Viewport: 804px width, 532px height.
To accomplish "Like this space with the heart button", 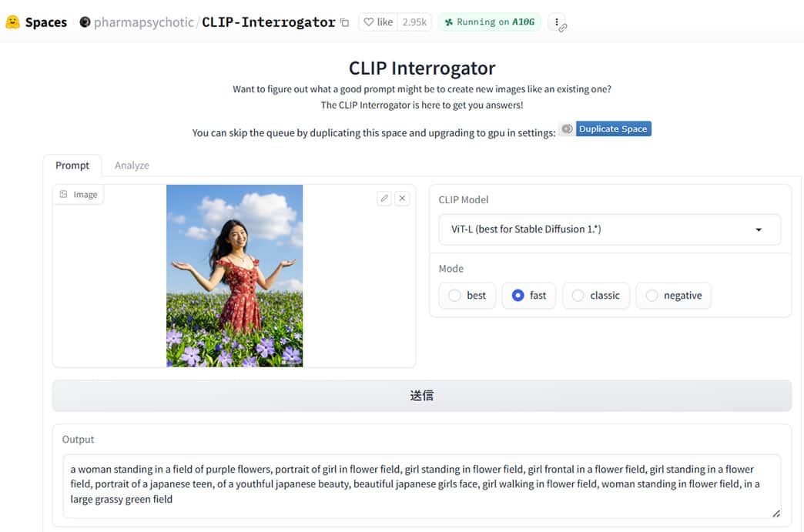I will (x=378, y=22).
